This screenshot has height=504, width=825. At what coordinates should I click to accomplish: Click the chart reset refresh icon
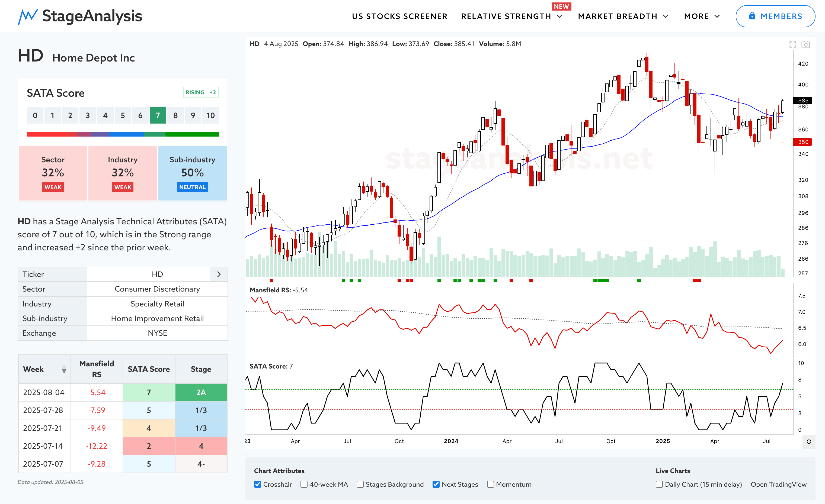coord(809,441)
